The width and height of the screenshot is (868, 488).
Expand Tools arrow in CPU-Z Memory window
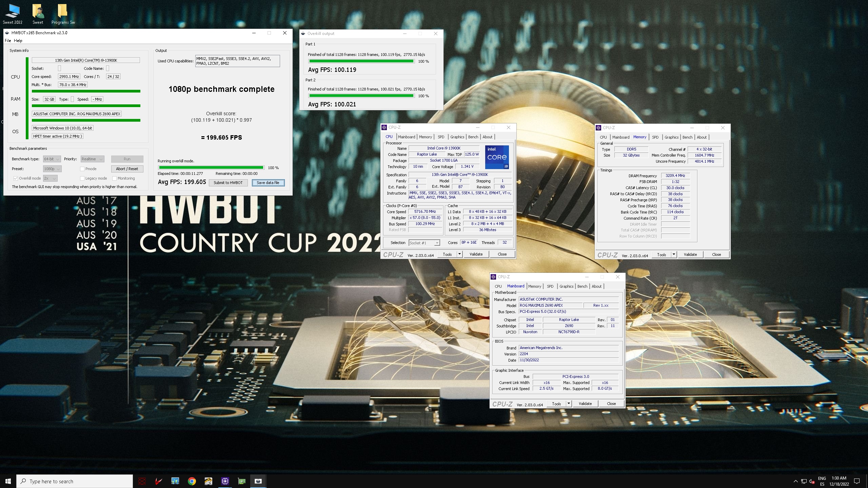pyautogui.click(x=674, y=255)
